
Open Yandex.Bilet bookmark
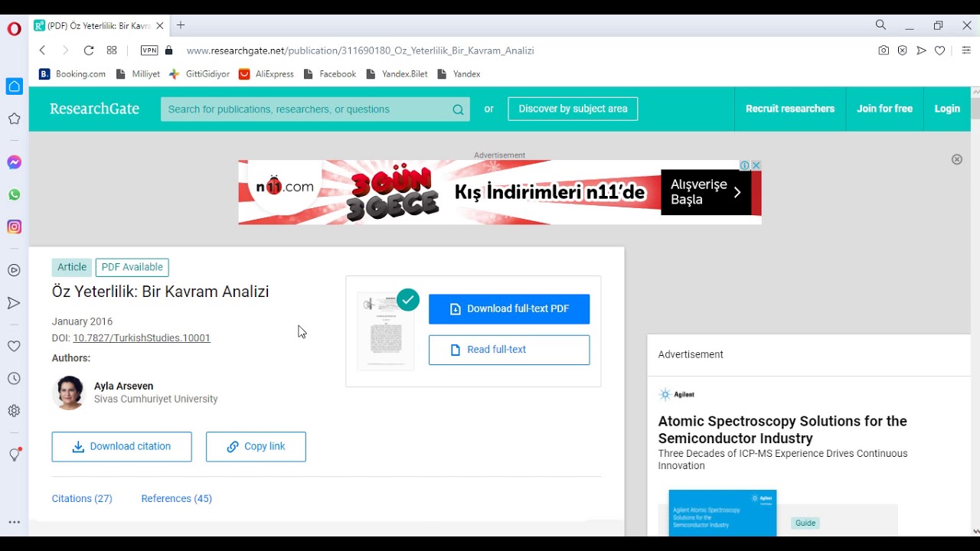click(x=397, y=74)
